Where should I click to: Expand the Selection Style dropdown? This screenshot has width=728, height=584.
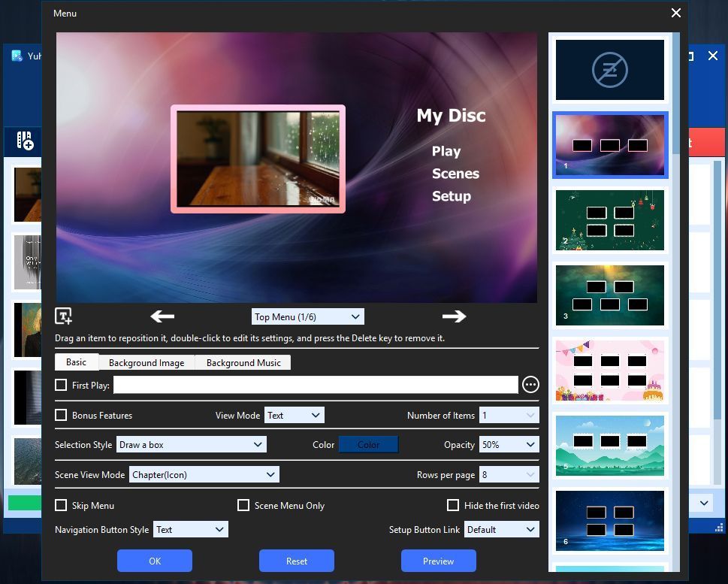click(x=191, y=445)
